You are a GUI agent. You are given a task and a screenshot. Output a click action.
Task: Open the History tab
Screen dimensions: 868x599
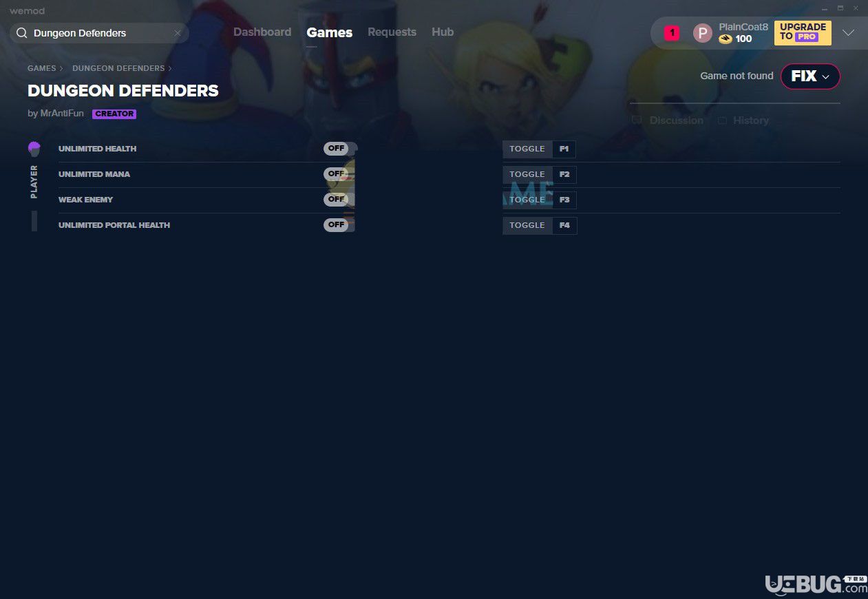(751, 120)
